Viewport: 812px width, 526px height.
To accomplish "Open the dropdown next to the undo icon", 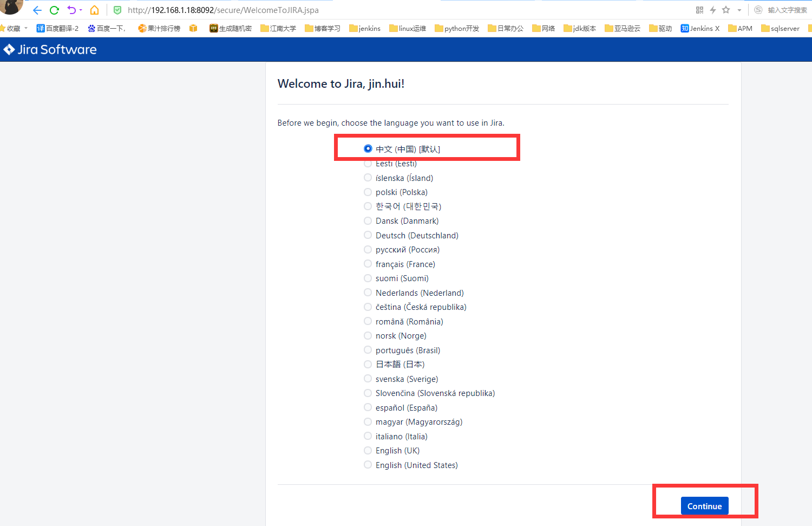I will [81, 10].
